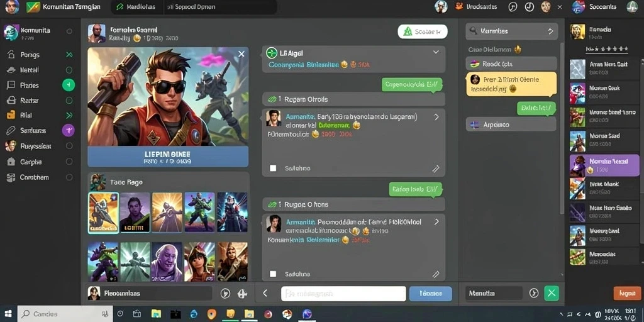Image resolution: width=644 pixels, height=322 pixels.
Task: Click the blue LIEPIN OINEE banner button
Action: click(168, 157)
